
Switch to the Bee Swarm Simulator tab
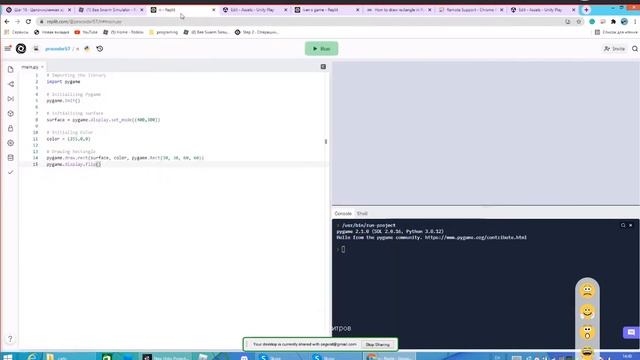click(111, 10)
